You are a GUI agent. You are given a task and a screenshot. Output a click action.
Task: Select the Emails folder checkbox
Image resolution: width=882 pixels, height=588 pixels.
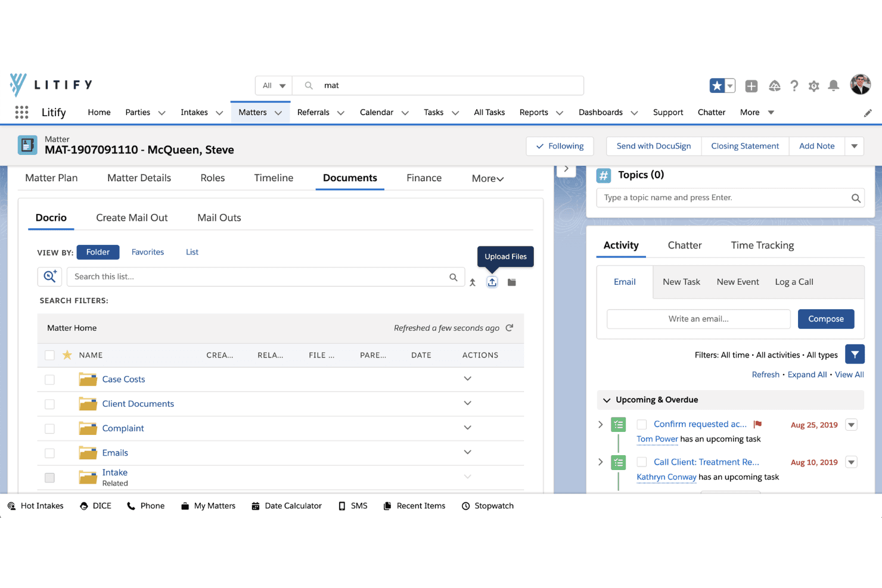coord(49,453)
